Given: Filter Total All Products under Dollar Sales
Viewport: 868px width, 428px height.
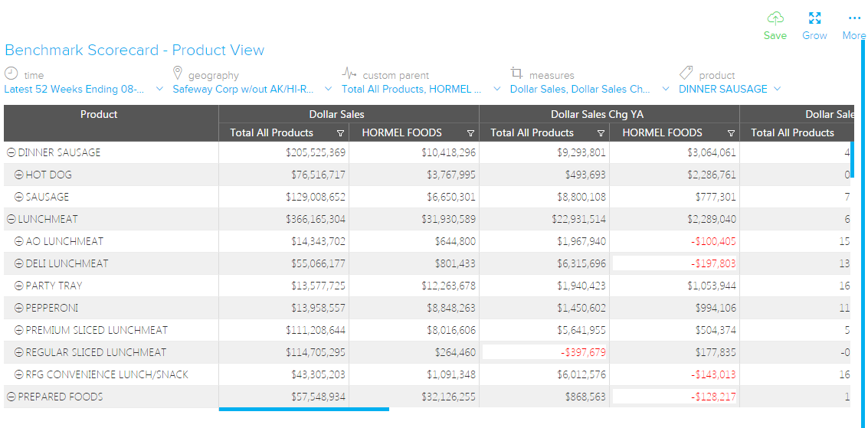Looking at the screenshot, I should pos(340,133).
